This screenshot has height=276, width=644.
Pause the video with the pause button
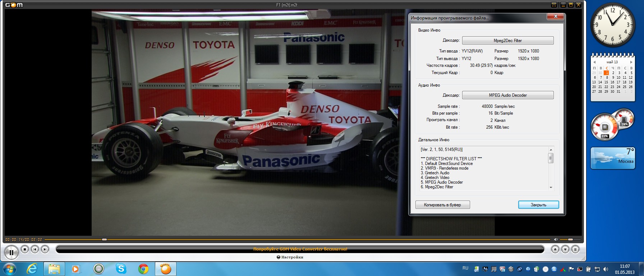coord(11,253)
